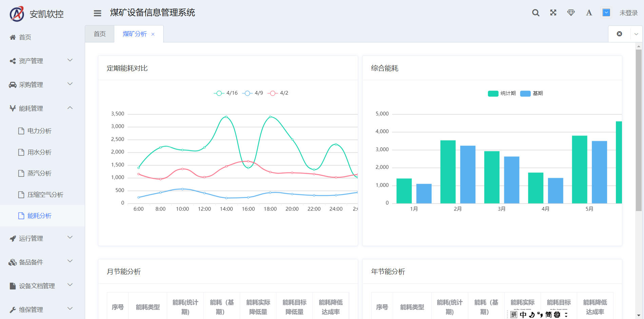Image resolution: width=644 pixels, height=319 pixels.
Task: Close the 煤矿分析 tab with its x
Action: click(x=153, y=34)
